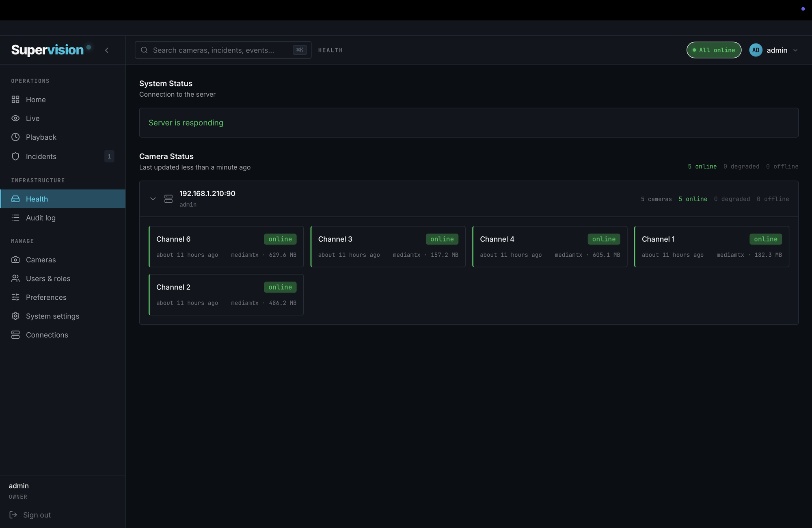The width and height of the screenshot is (812, 528).
Task: Click the online badge on Channel 1
Action: [x=766, y=239]
